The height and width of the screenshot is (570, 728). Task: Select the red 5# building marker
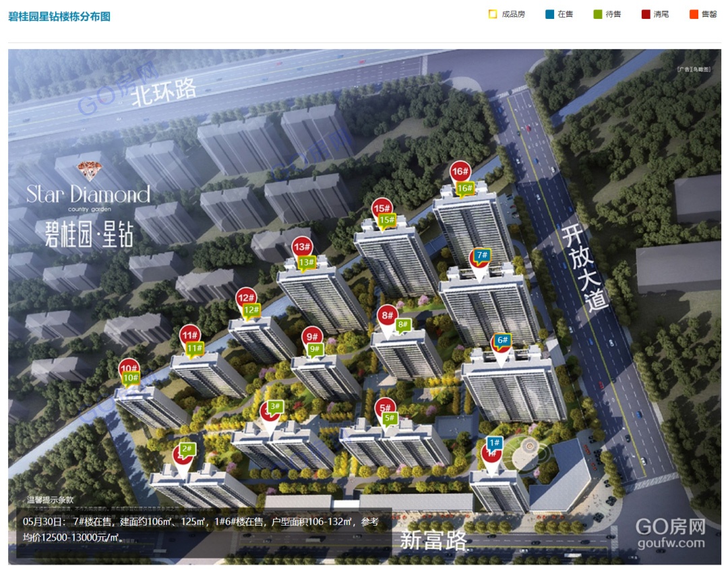pyautogui.click(x=385, y=408)
